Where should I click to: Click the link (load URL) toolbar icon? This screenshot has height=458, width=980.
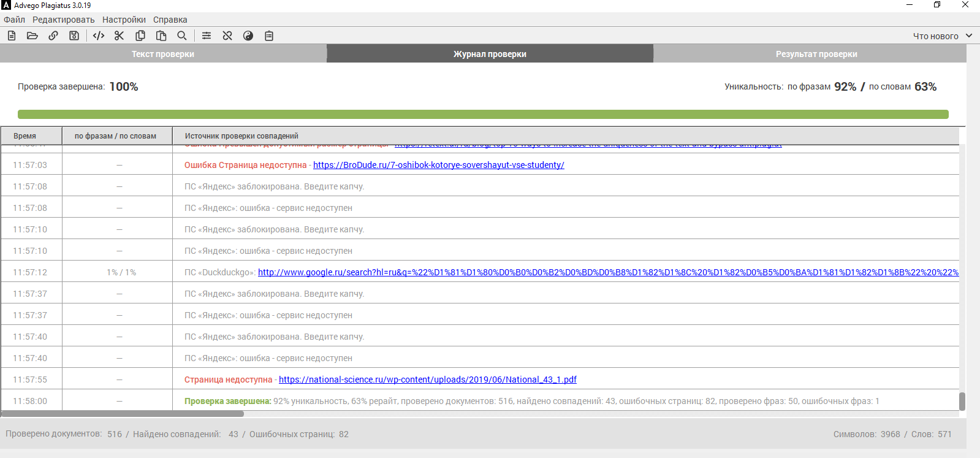(53, 36)
